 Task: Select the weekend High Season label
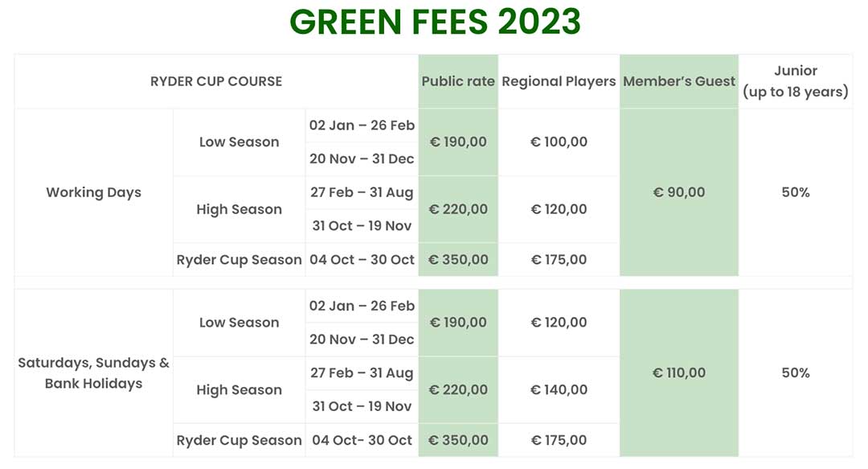pyautogui.click(x=239, y=390)
